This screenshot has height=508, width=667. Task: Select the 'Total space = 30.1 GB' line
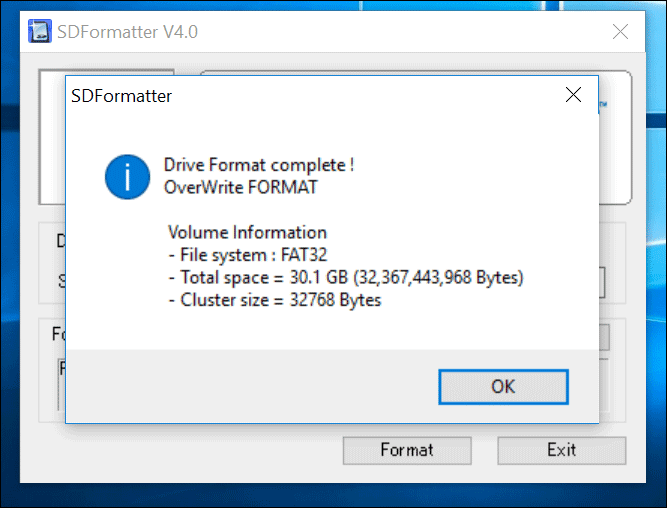pos(346,277)
